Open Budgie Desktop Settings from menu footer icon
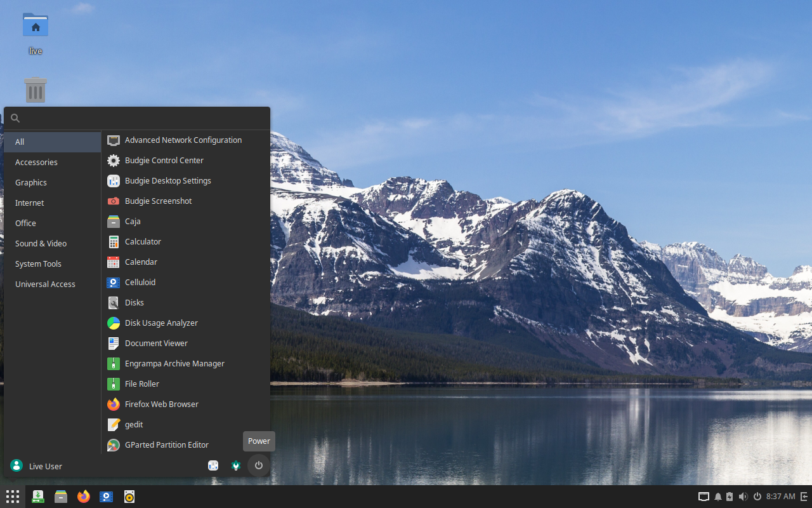The image size is (812, 508). point(213,465)
